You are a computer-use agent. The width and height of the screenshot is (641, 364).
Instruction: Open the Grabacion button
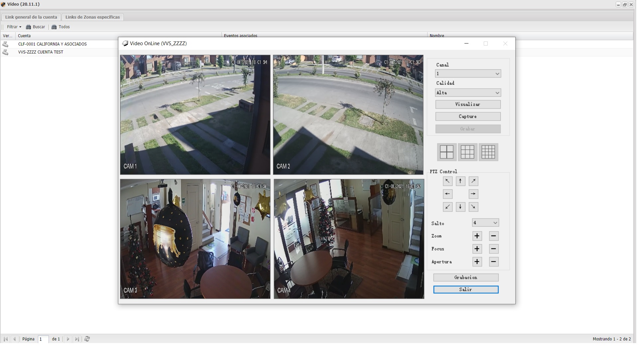(466, 278)
